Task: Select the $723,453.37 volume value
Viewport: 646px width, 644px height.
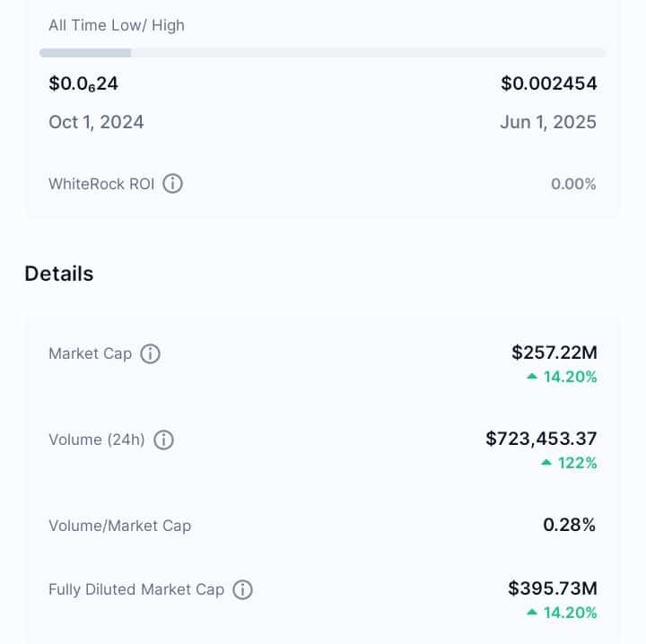Action: point(541,439)
